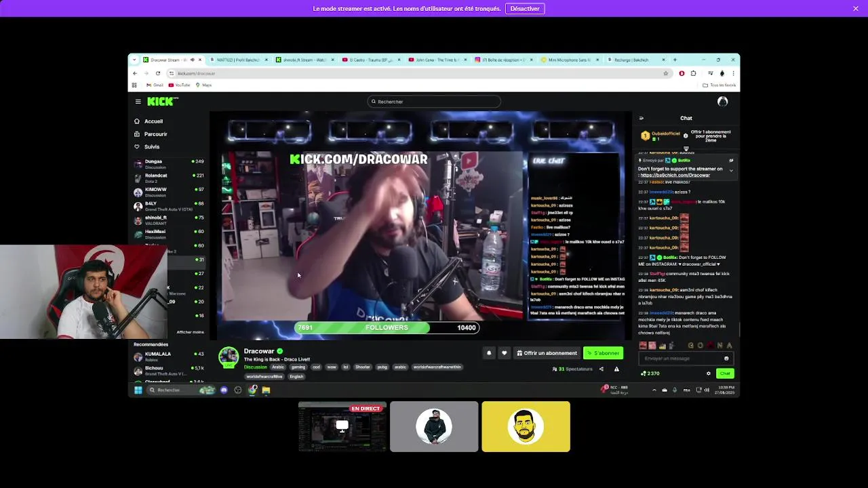Click the Désactiver button in the purple banner

[x=525, y=9]
